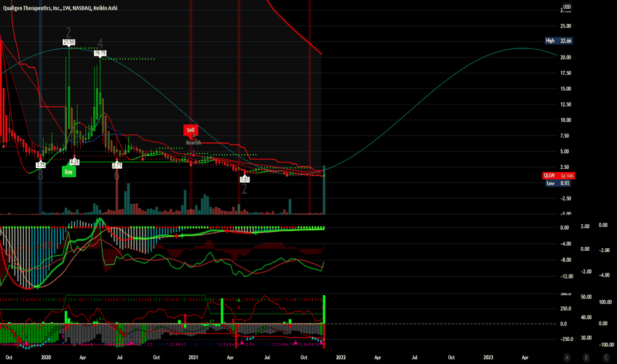Image resolution: width=617 pixels, height=364 pixels.
Task: Click the 10.00 price axis value
Action: click(565, 120)
